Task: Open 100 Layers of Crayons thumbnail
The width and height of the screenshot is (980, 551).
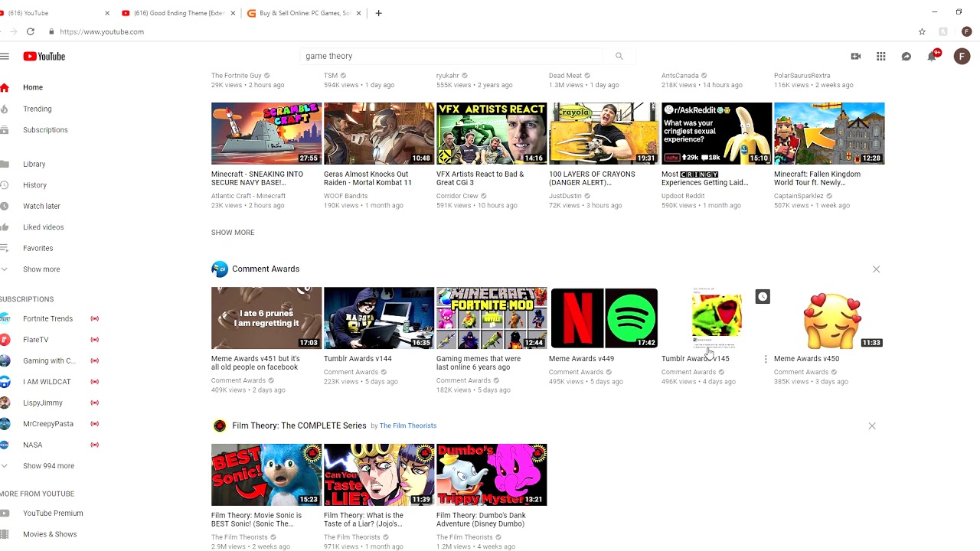Action: pos(604,133)
